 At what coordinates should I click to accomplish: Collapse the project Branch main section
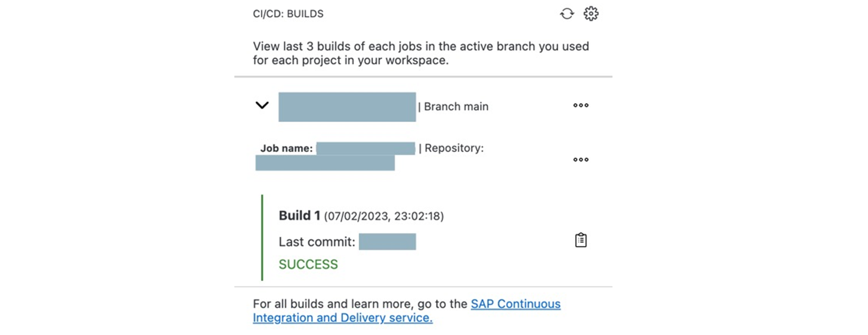point(262,105)
